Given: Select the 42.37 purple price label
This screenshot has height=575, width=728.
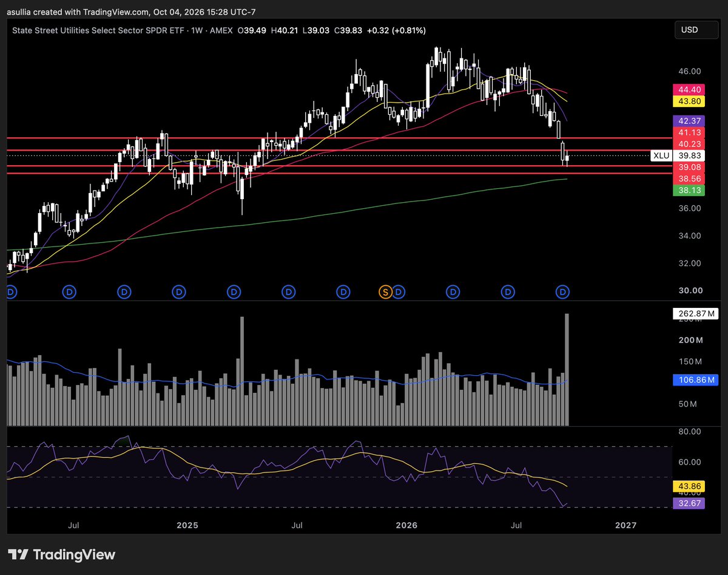Looking at the screenshot, I should click(x=689, y=120).
